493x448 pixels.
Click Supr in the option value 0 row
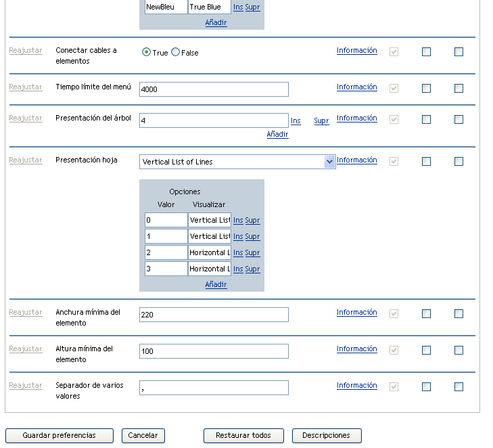pos(252,220)
